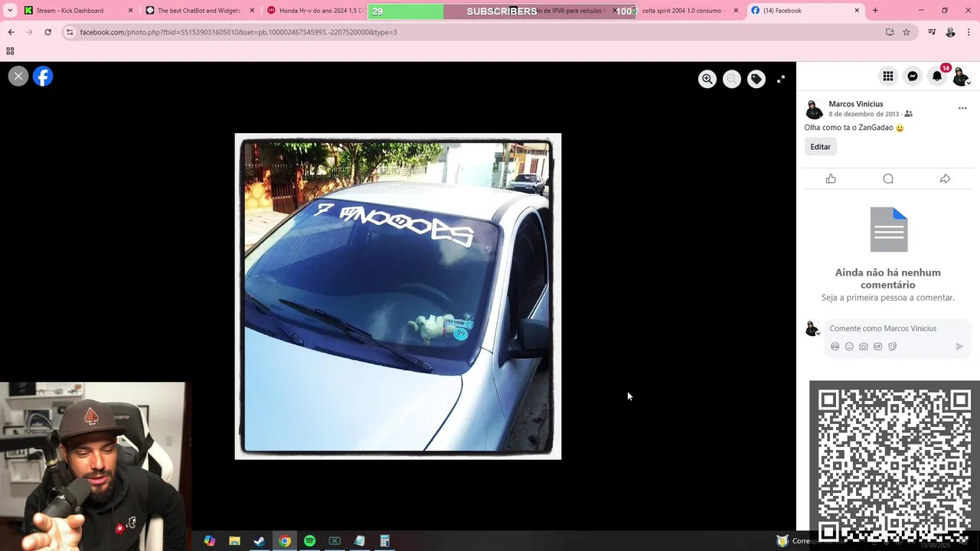Enter fullscreen photo mode
Image resolution: width=980 pixels, height=551 pixels.
[x=781, y=79]
